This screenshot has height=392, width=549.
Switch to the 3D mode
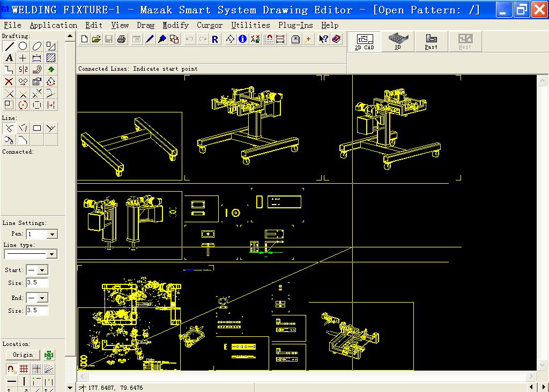coord(398,42)
